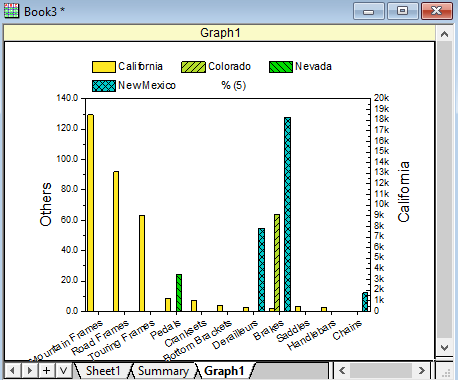458x380 pixels.
Task: Select the 'Road Frames' x-axis label
Action: coord(100,337)
